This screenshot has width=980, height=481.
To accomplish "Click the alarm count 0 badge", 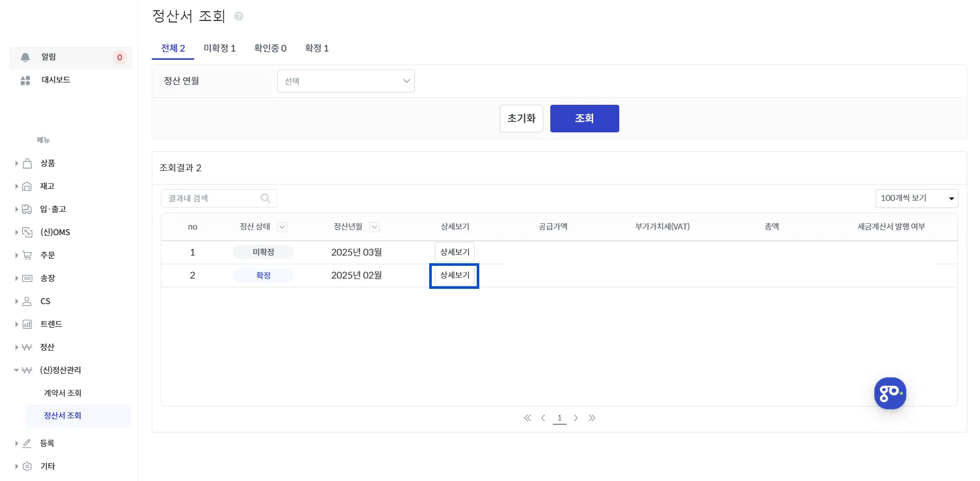I will pos(120,57).
